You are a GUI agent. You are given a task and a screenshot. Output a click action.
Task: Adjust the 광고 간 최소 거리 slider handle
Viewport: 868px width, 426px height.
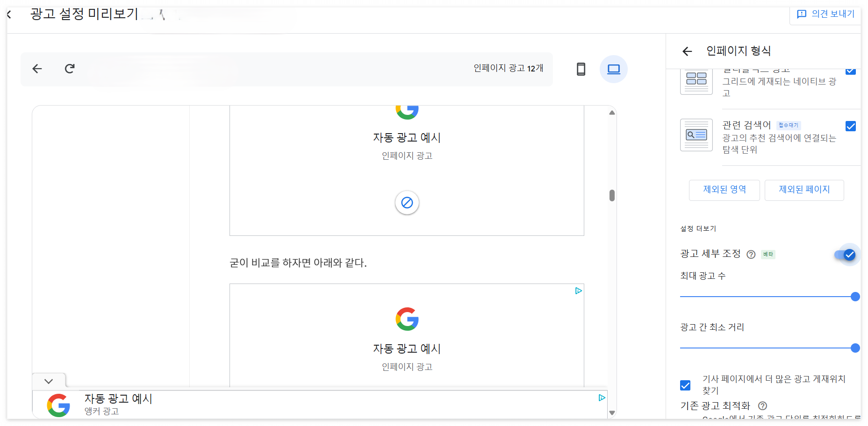coord(855,348)
